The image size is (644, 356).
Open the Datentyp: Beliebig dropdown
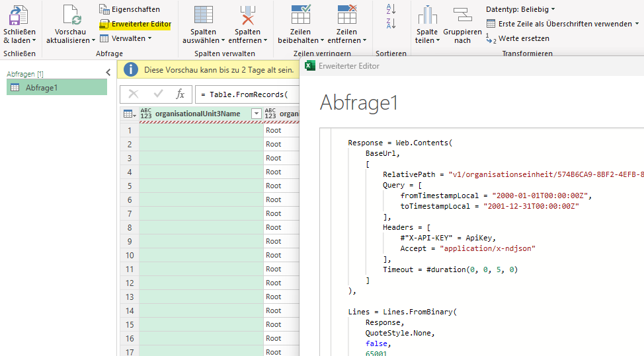(x=520, y=9)
